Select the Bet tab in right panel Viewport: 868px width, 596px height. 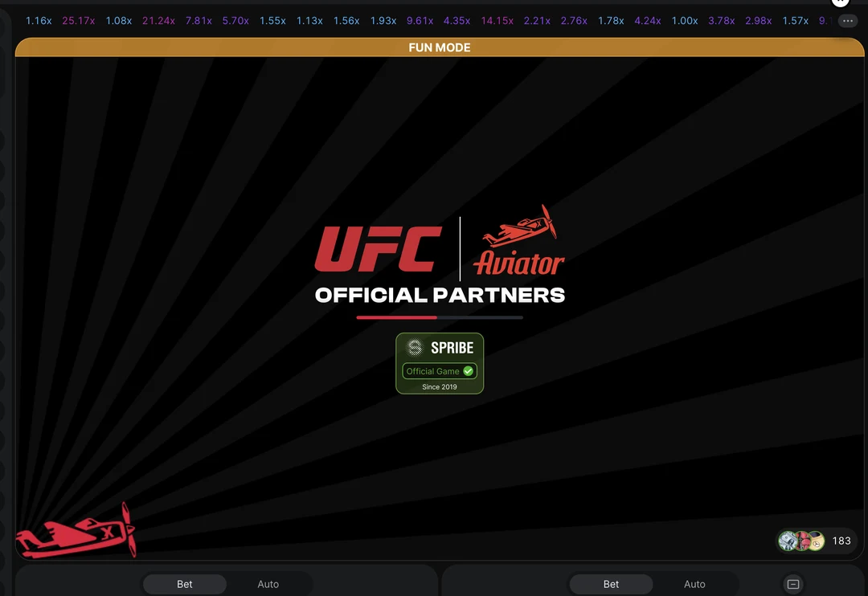coord(611,584)
